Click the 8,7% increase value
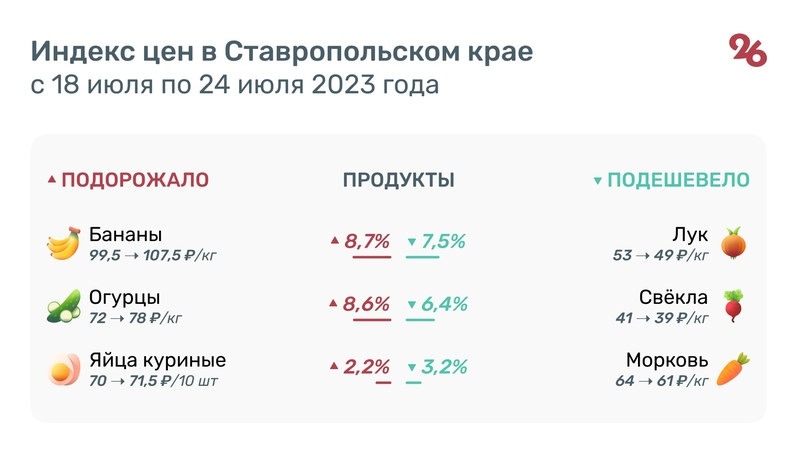This screenshot has height=452, width=800. 367,241
